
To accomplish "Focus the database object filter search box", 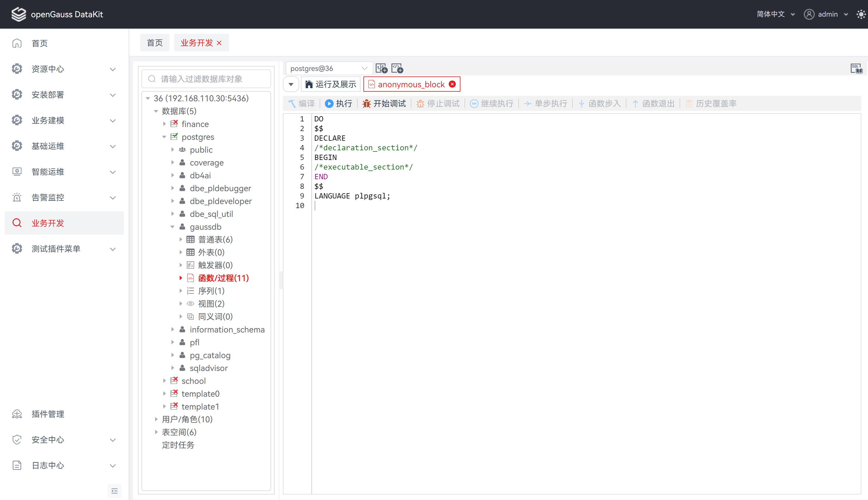I will click(x=206, y=79).
